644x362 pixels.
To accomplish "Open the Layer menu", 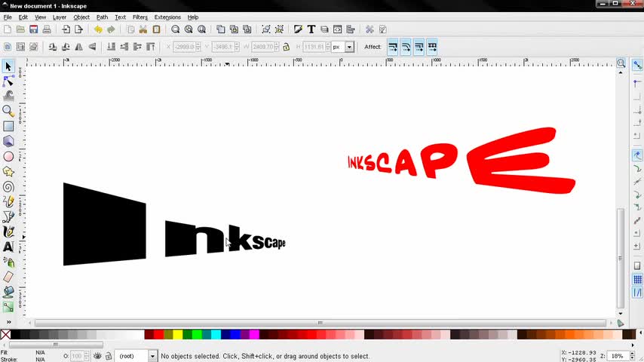I will tap(59, 17).
